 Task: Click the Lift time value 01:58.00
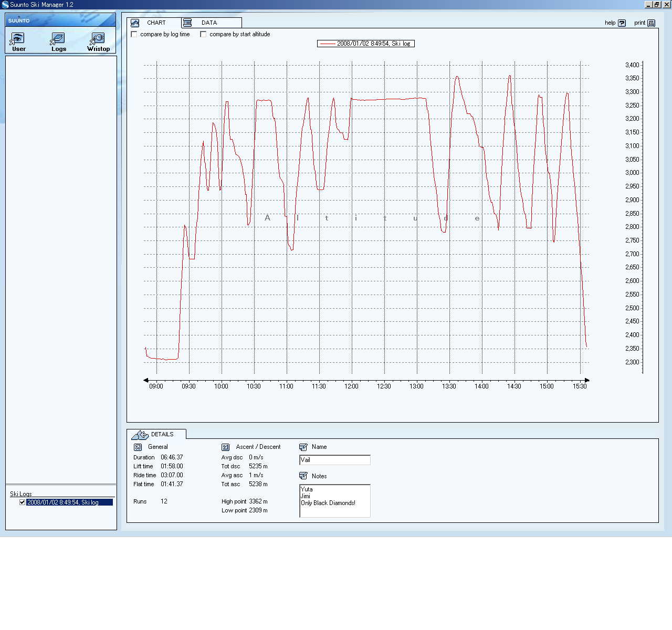(x=172, y=466)
